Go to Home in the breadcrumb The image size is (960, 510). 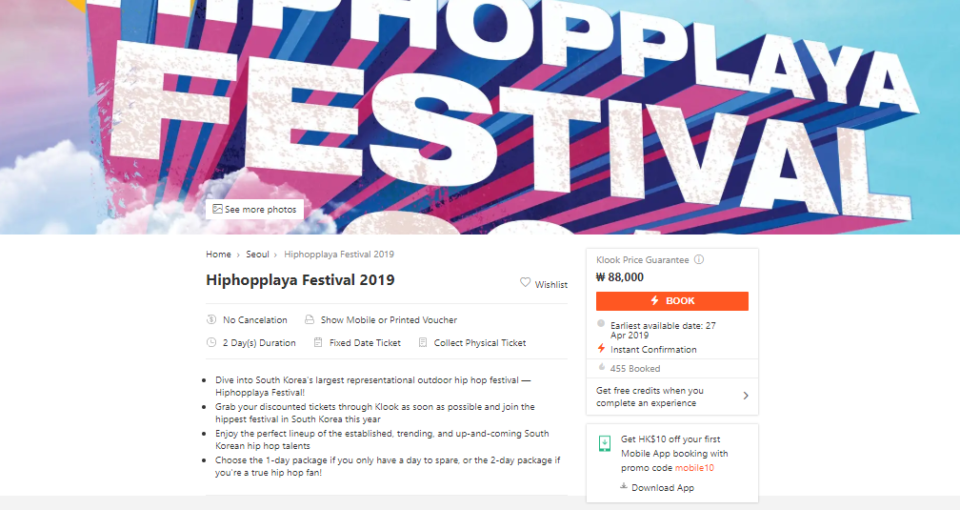coord(218,254)
